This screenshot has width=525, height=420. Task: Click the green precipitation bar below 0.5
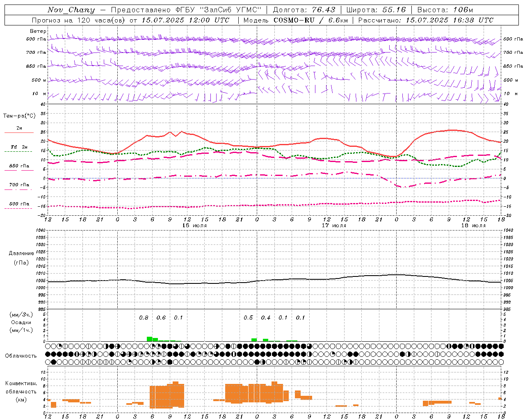254,340
